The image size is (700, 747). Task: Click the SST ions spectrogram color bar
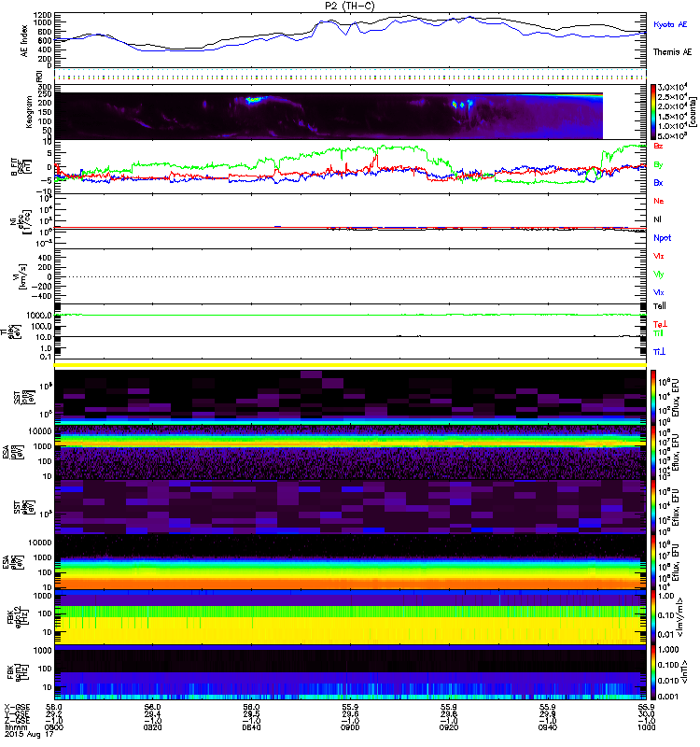click(x=653, y=398)
